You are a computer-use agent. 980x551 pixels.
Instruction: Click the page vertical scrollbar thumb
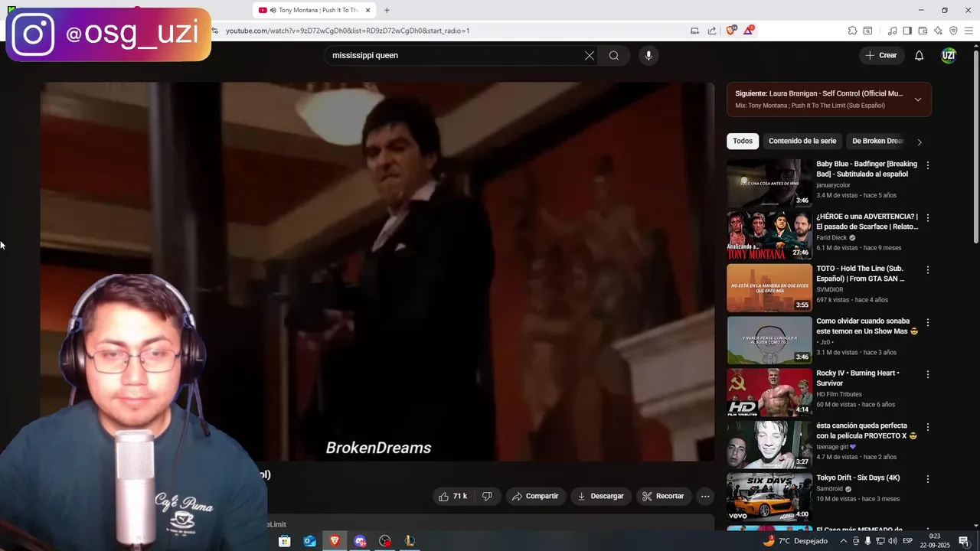point(975,145)
